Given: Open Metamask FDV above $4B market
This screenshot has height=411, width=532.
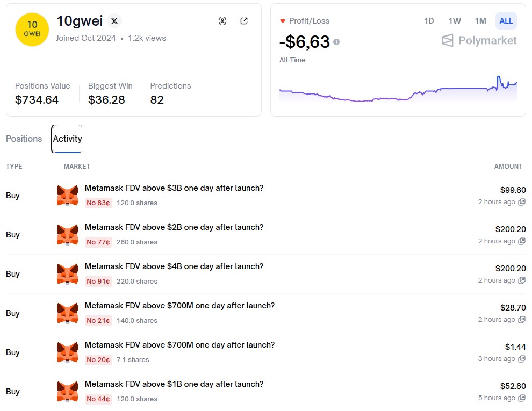Looking at the screenshot, I should click(174, 266).
